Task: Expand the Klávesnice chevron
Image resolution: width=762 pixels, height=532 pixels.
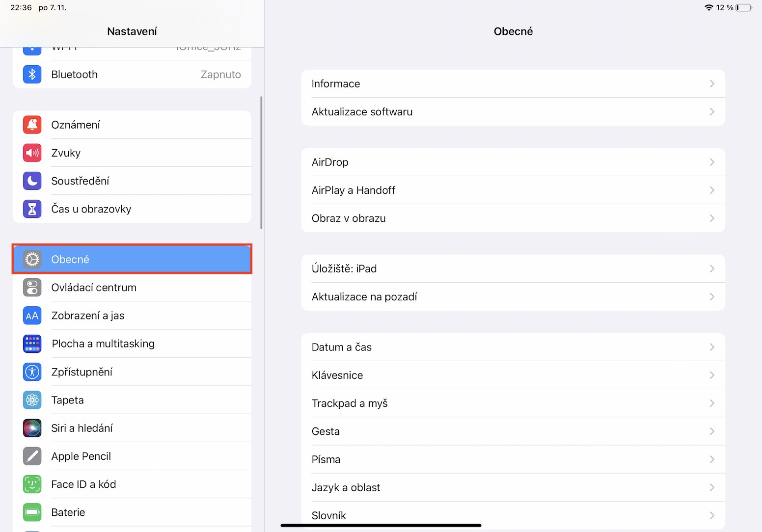Action: 711,375
